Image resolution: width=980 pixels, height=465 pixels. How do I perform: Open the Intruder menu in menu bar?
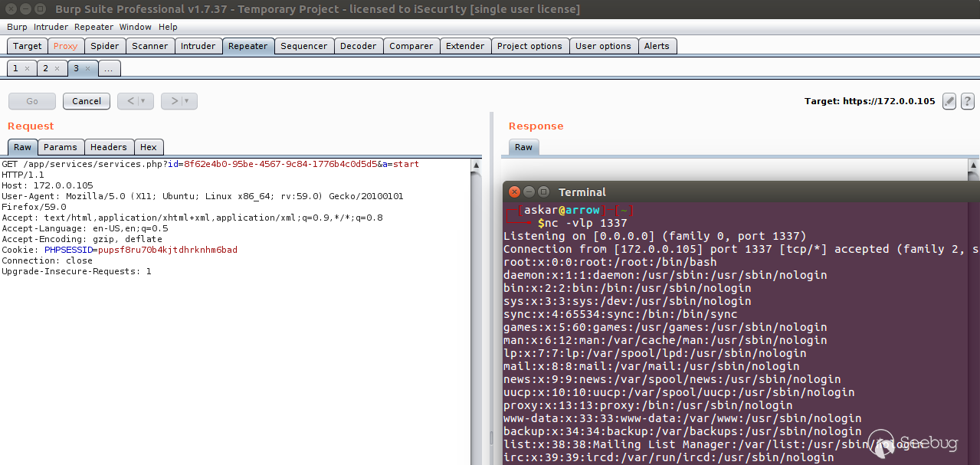click(x=51, y=27)
